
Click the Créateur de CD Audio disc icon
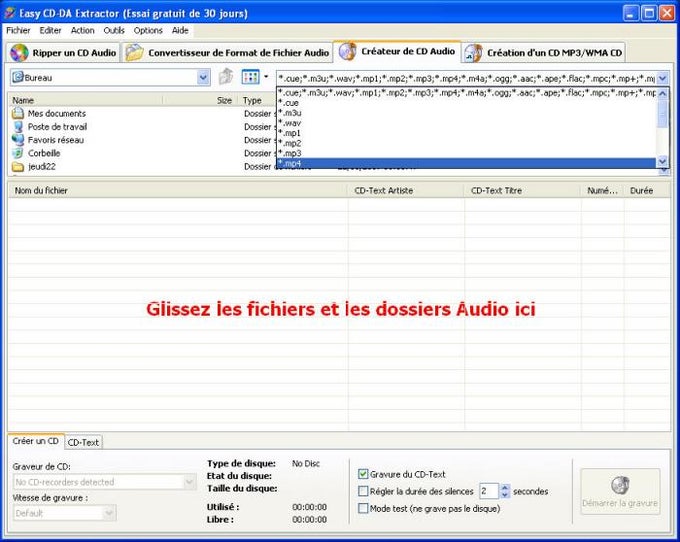pos(347,52)
